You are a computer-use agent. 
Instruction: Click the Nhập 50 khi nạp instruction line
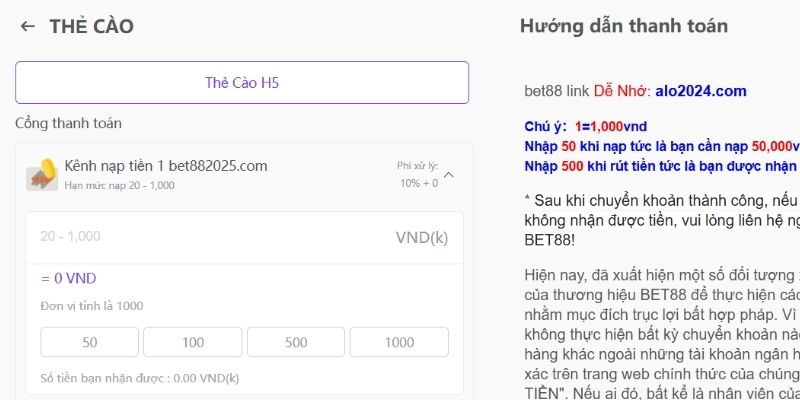pyautogui.click(x=662, y=147)
